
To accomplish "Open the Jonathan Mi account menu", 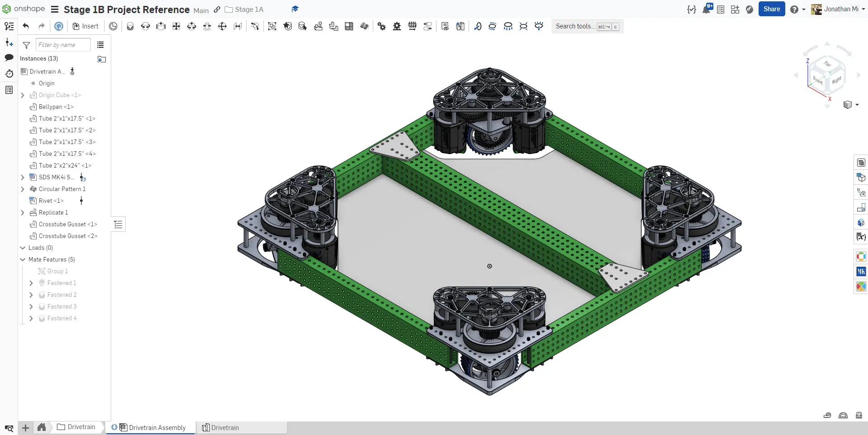I will 840,9.
